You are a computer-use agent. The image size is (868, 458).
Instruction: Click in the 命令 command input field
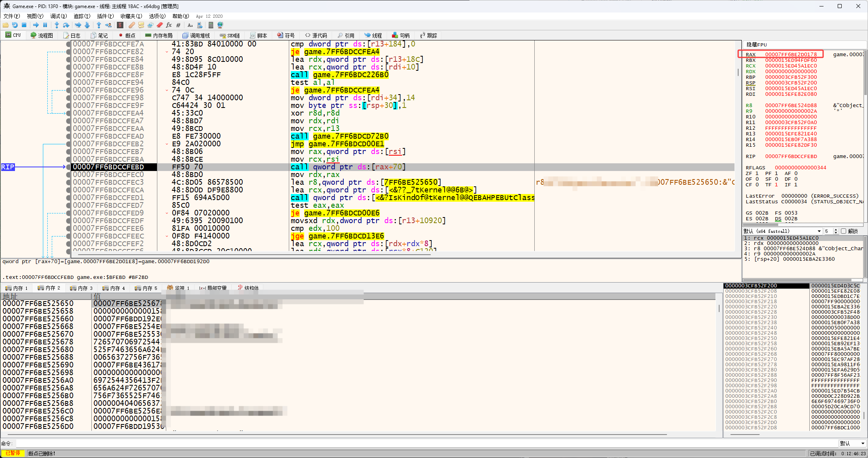click(x=404, y=443)
